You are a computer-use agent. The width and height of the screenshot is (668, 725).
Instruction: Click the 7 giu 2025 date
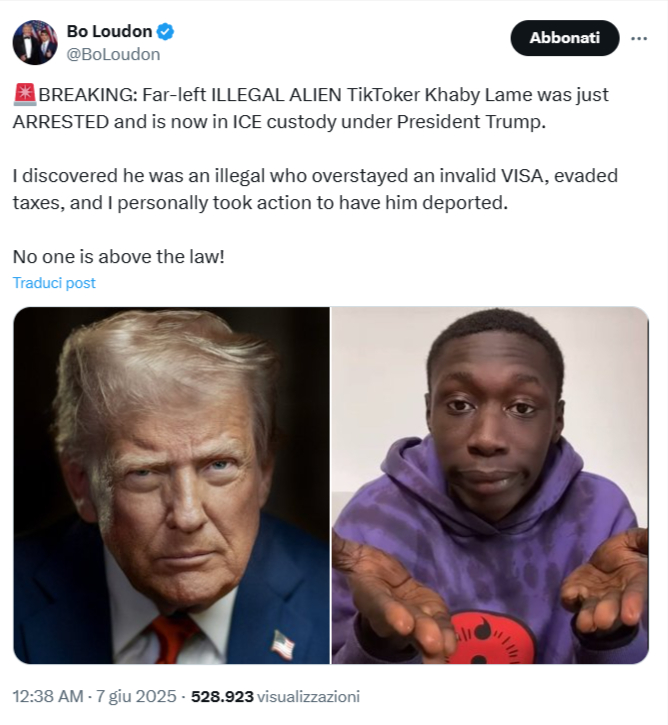(x=136, y=696)
